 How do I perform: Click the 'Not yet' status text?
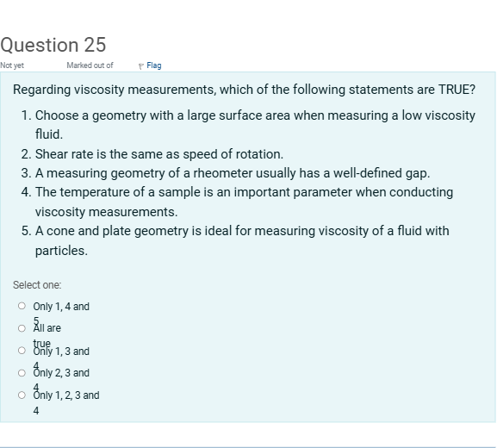pos(12,65)
